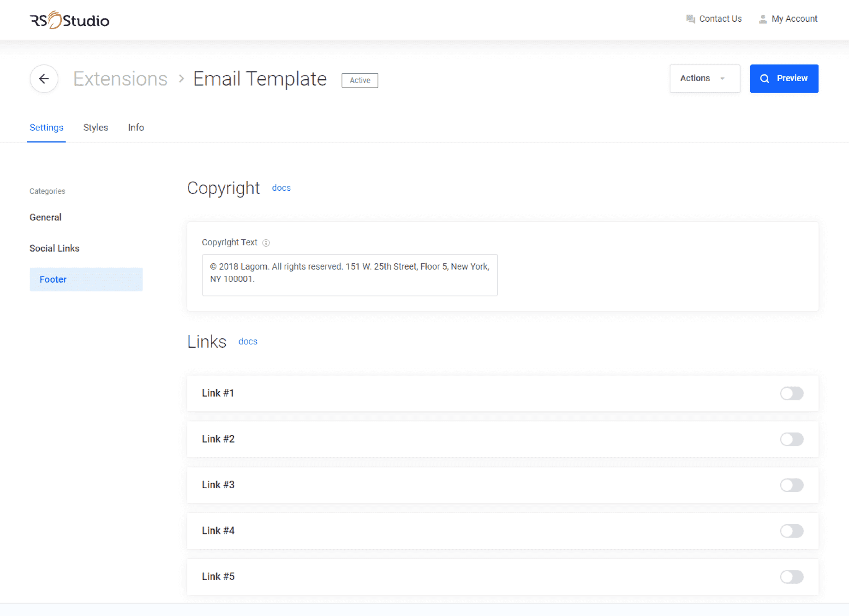The image size is (849, 616).
Task: Enable the Link #4 toggle
Action: click(791, 531)
